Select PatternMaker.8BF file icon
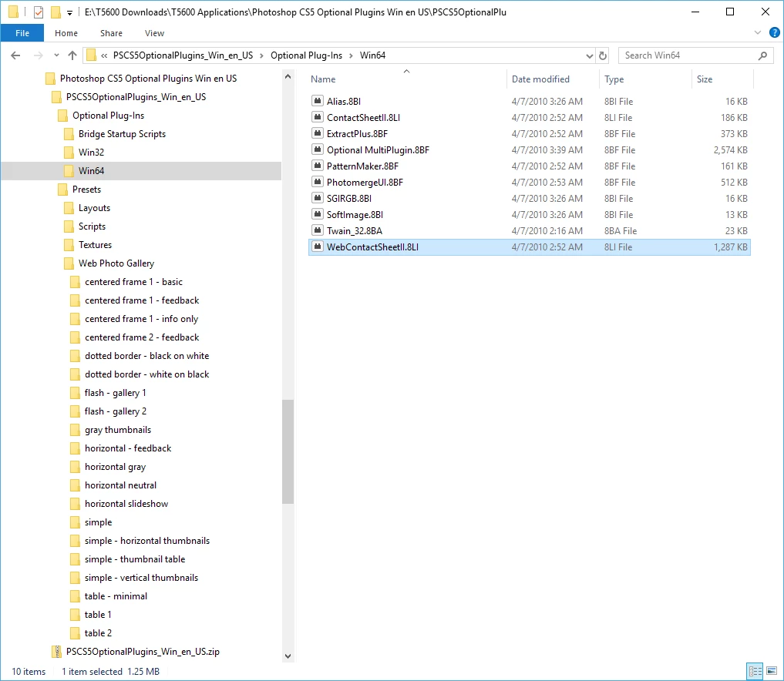 (x=317, y=166)
